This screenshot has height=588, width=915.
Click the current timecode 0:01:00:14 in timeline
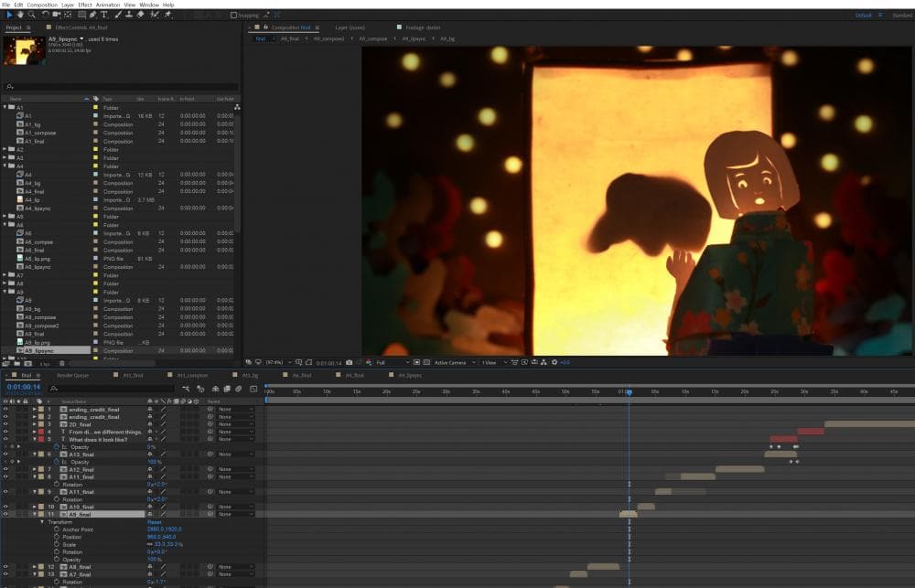(24, 387)
